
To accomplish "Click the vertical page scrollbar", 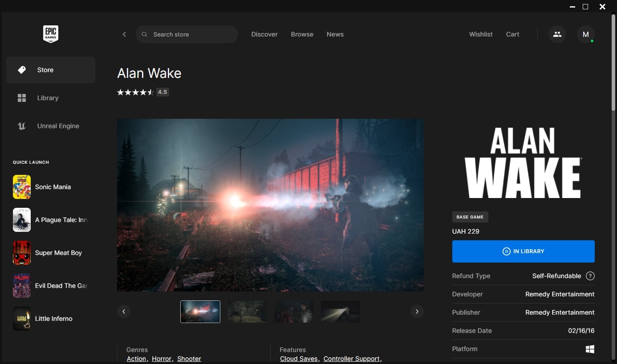I will [613, 62].
